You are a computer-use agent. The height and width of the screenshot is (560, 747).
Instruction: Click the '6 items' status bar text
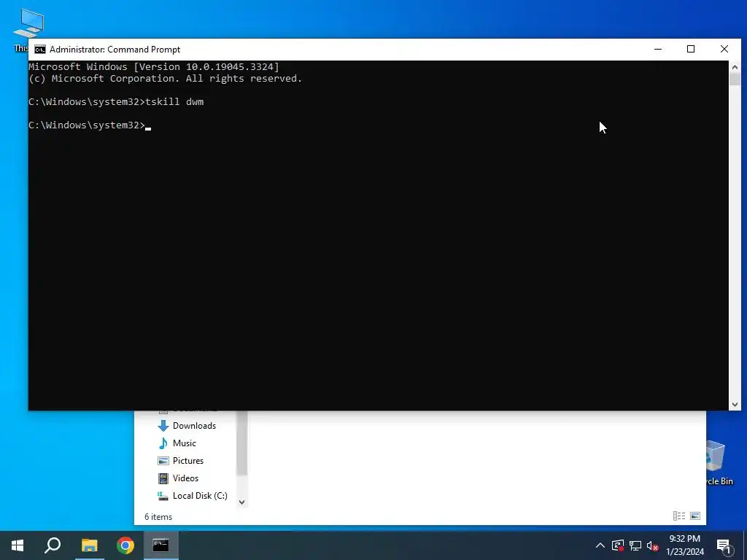[158, 517]
